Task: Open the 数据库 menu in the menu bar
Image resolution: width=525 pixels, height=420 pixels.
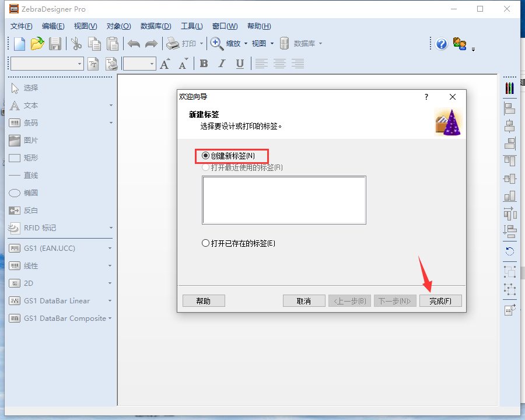Action: coord(156,26)
